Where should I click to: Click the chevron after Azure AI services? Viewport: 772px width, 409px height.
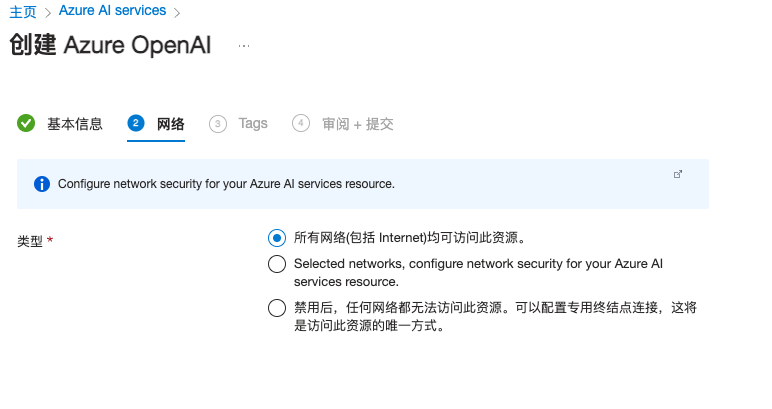(177, 12)
